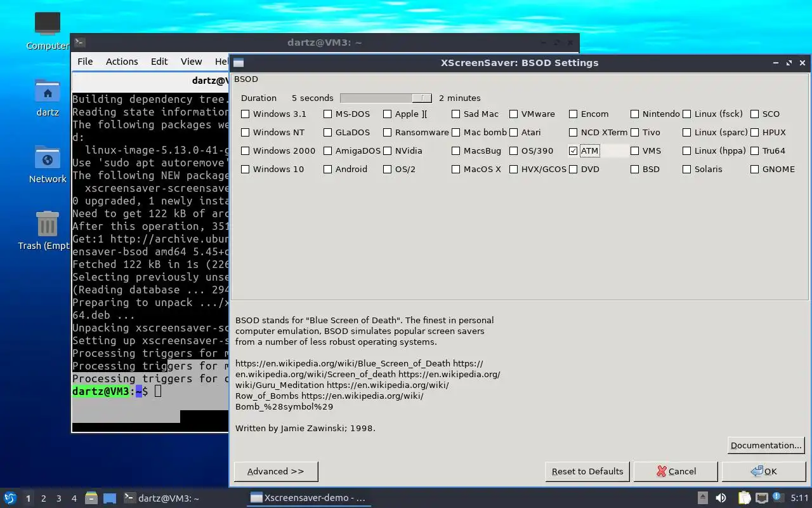The height and width of the screenshot is (508, 812).
Task: Open the terminal Edit menu
Action: point(159,62)
